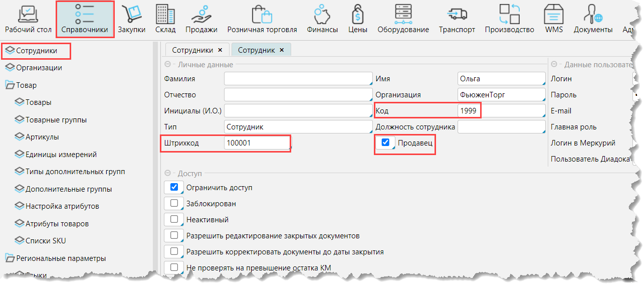Open Товарные группы in sidebar tree
644x284 pixels.
click(x=56, y=120)
